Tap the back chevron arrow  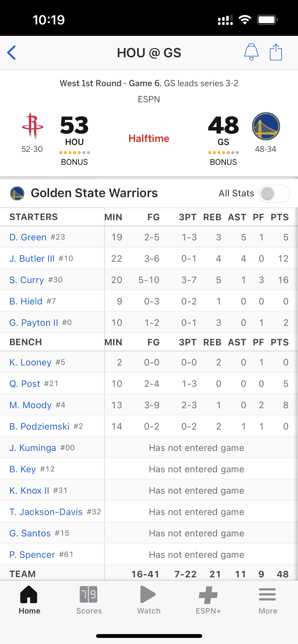(x=11, y=53)
